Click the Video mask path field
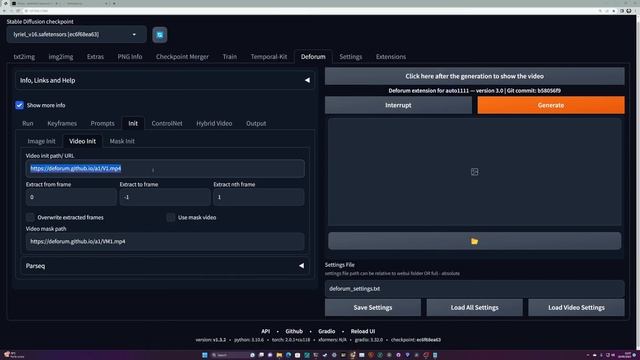Screen dimensions: 640x360 [x=165, y=241]
